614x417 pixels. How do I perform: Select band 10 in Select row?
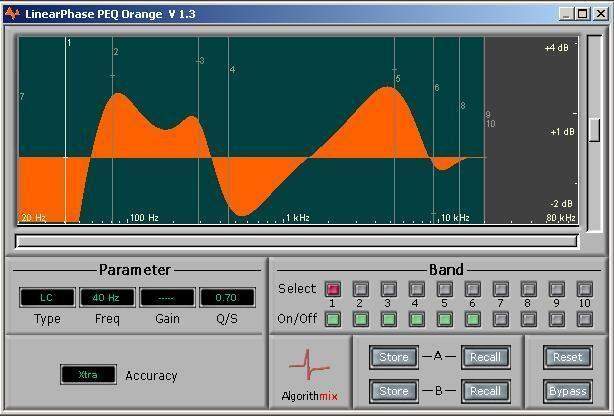pos(585,289)
